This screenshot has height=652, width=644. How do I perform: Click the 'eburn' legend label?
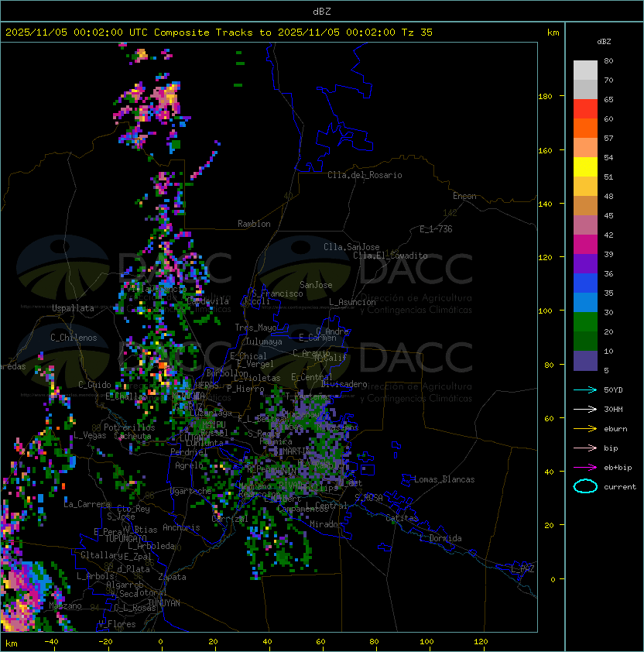coord(615,429)
